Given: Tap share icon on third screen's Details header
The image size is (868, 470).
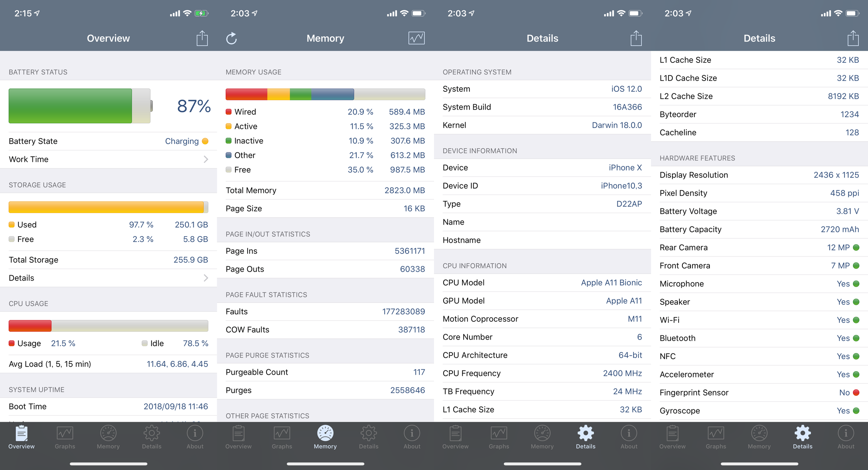Looking at the screenshot, I should (x=636, y=38).
